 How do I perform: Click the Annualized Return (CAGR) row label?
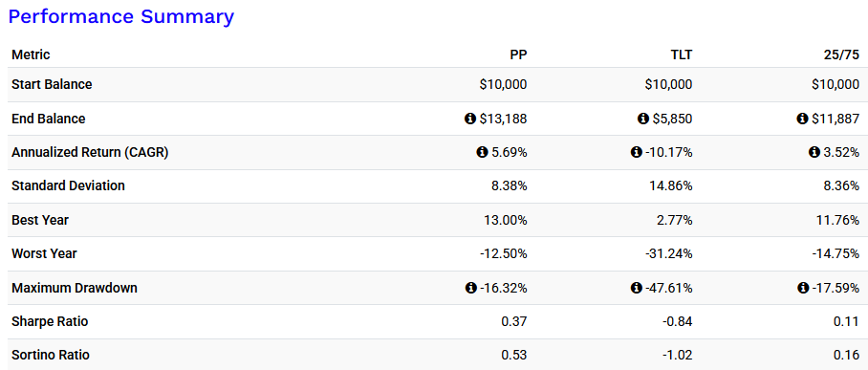click(90, 152)
